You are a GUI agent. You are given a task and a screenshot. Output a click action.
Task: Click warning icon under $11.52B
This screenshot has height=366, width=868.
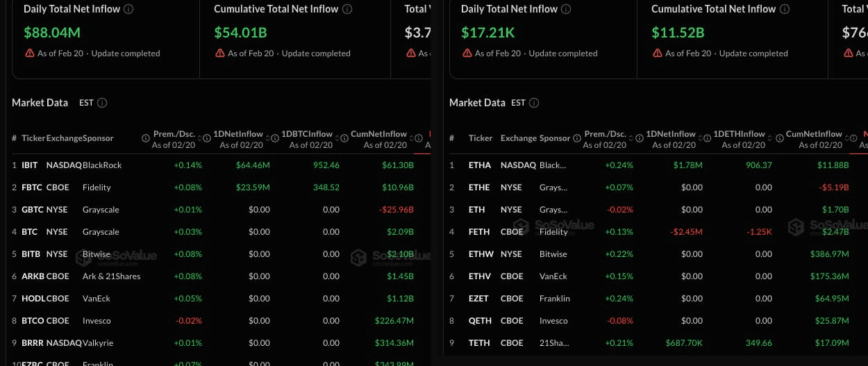(x=657, y=53)
